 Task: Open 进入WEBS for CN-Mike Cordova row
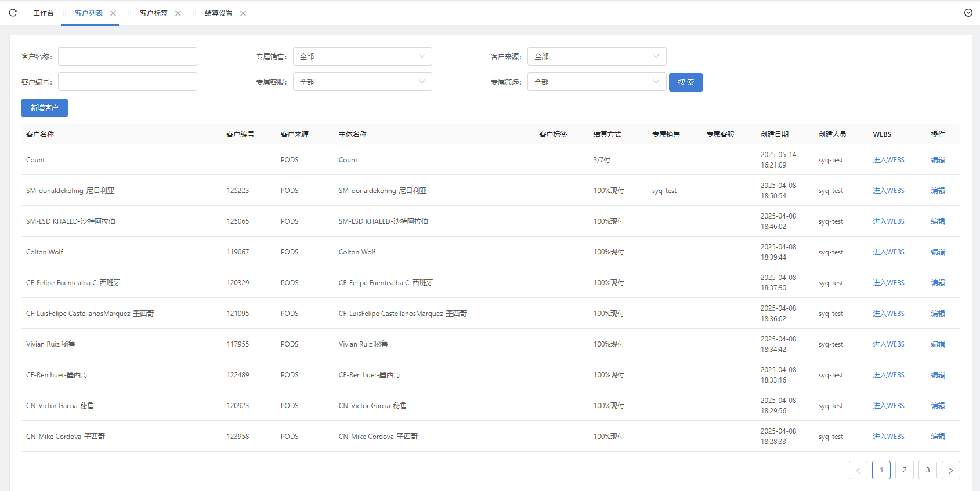coord(888,437)
